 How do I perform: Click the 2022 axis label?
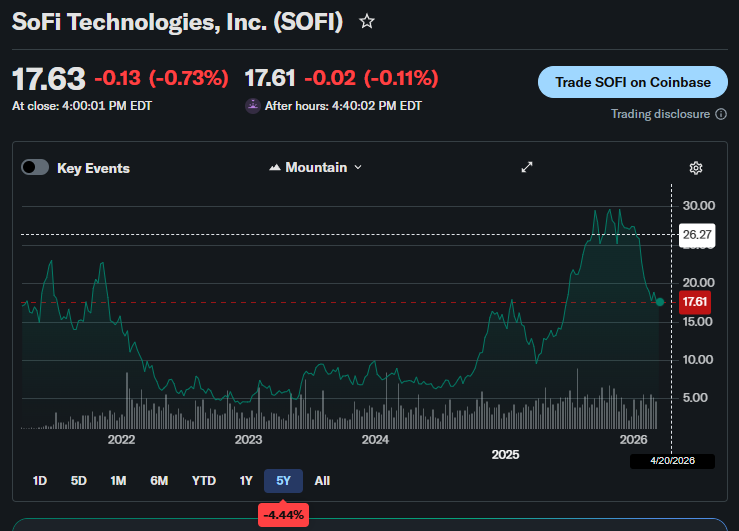pos(121,440)
